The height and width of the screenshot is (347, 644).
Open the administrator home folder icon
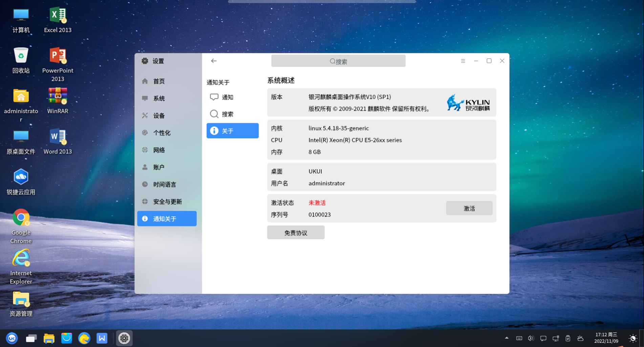click(x=21, y=105)
